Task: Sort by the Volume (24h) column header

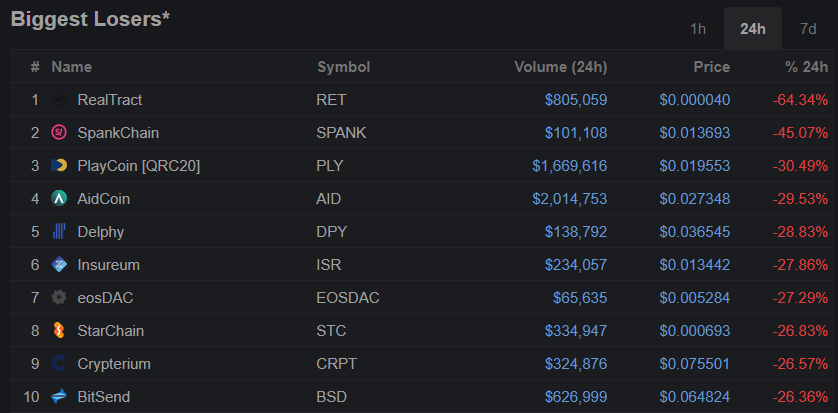Action: 560,67
